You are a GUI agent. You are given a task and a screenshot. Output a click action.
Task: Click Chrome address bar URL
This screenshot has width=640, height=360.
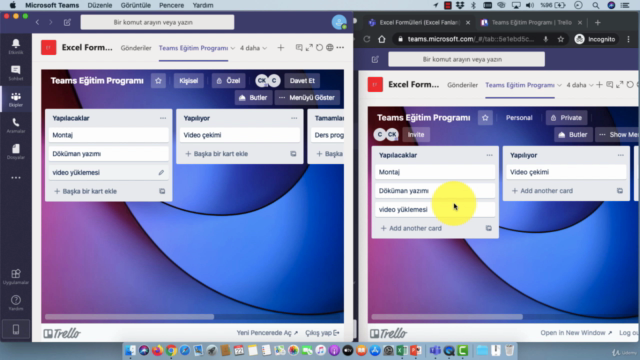tap(471, 39)
